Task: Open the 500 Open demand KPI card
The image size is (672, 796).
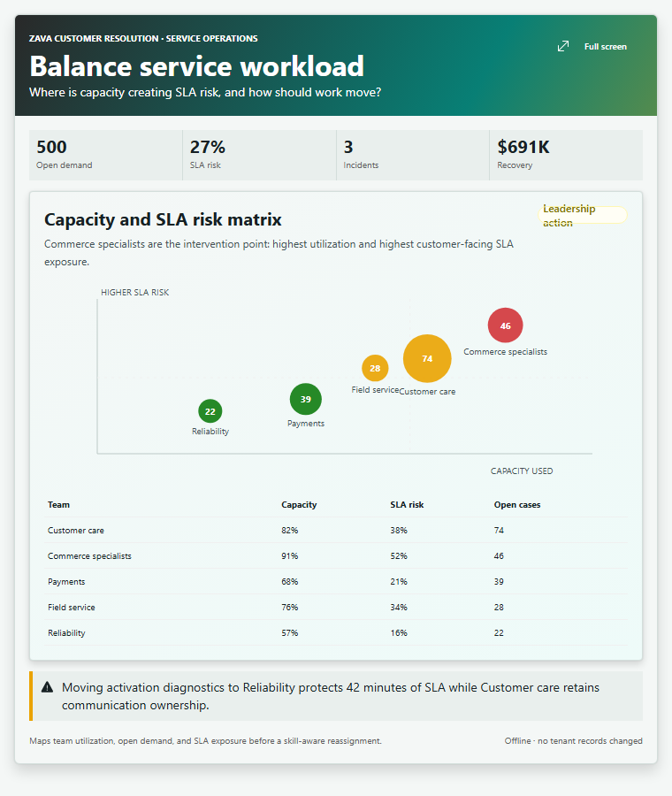Action: point(105,155)
